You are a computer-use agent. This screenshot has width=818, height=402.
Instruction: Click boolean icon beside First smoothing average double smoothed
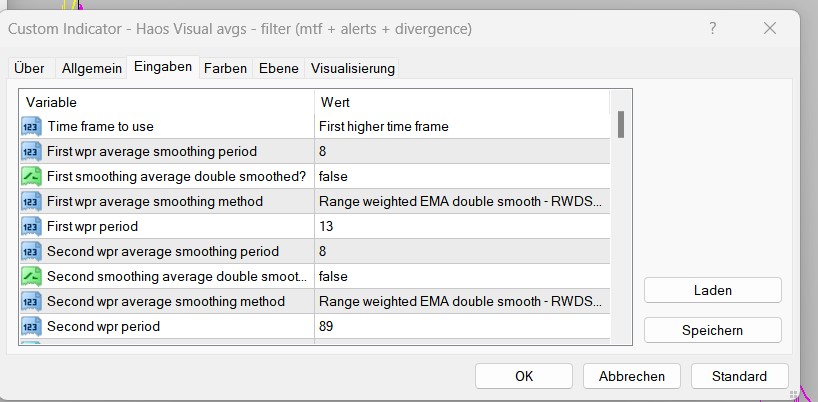[x=31, y=177]
